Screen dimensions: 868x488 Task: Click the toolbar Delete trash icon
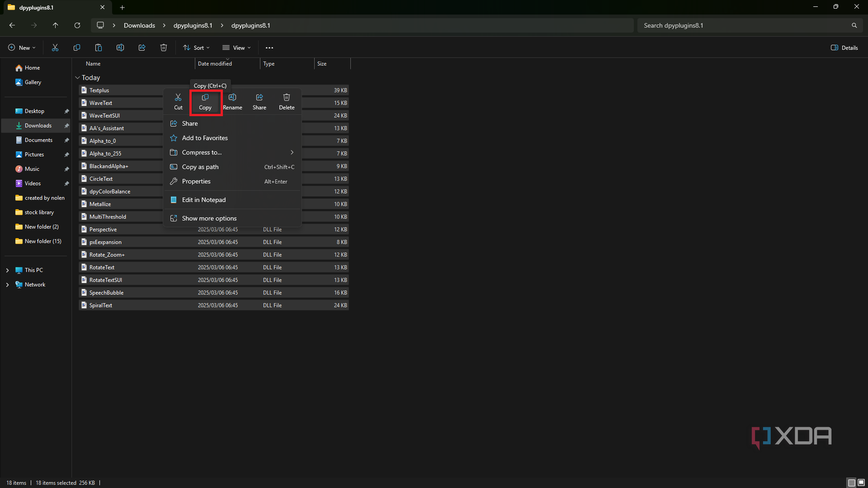[164, 47]
